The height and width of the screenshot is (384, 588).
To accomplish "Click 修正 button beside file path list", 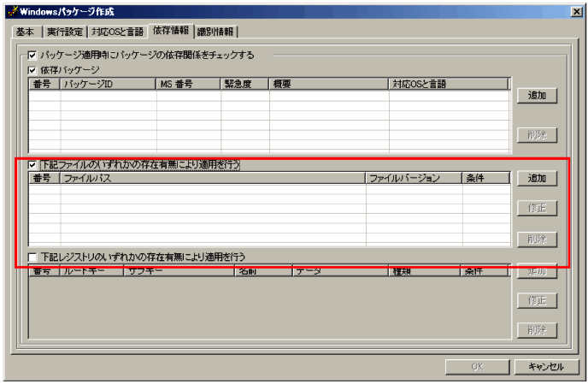I will point(537,208).
